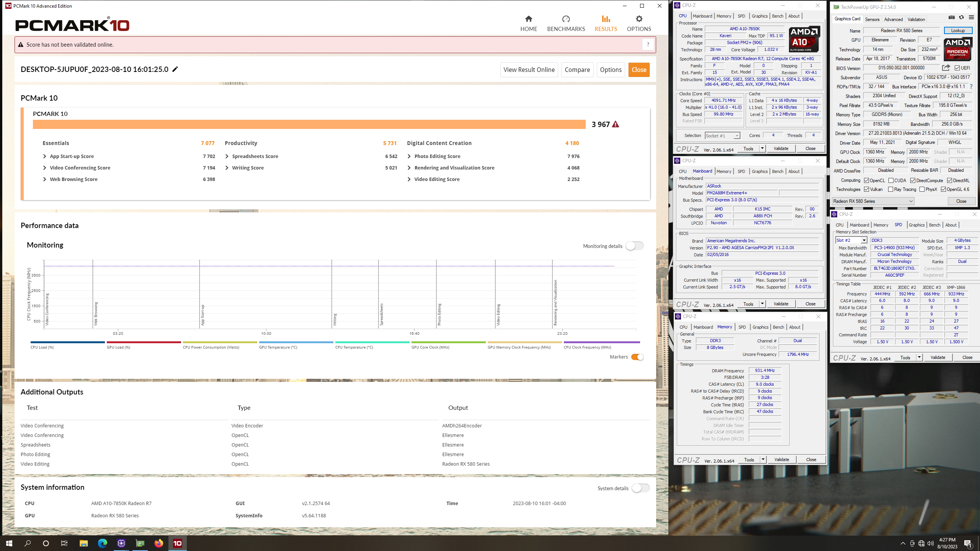
Task: Open SPD tab in the CPU-Z Mainboard window
Action: tap(741, 171)
